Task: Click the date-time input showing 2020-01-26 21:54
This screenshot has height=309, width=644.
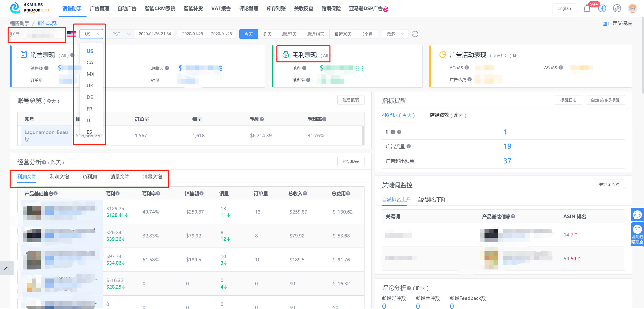Action: (155, 34)
